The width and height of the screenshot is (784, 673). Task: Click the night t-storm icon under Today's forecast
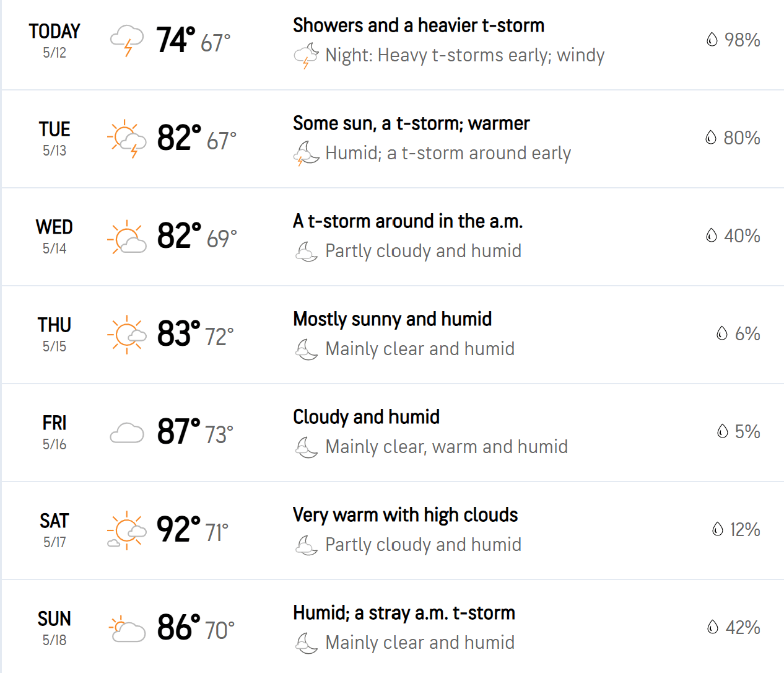point(306,56)
